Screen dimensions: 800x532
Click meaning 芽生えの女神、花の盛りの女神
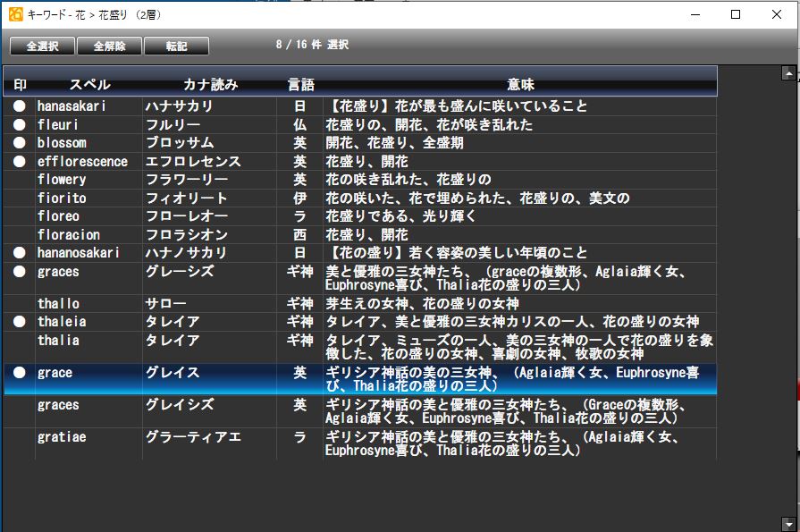(x=423, y=304)
